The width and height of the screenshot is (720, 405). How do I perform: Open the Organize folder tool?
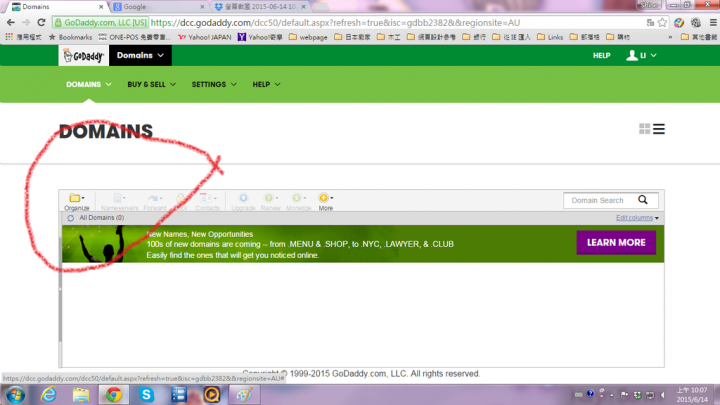[x=77, y=201]
